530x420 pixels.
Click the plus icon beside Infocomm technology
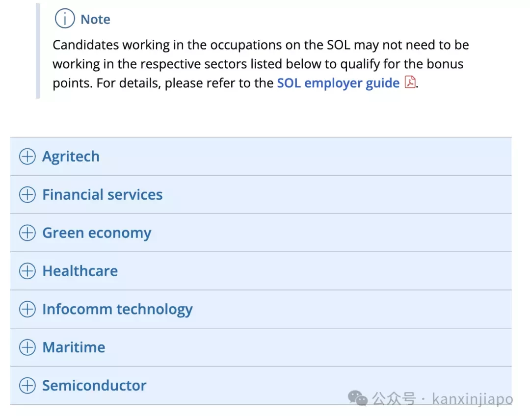[x=27, y=309]
